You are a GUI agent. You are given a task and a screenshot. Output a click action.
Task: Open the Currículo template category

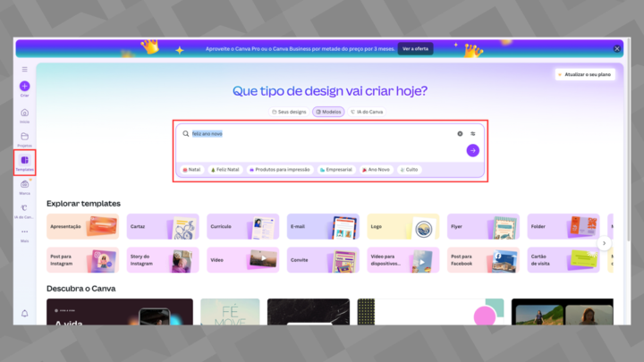pos(243,226)
